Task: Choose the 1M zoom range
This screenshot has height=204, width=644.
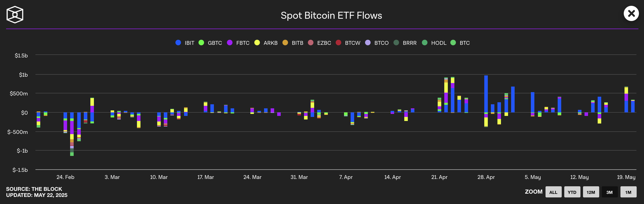Action: [x=628, y=192]
